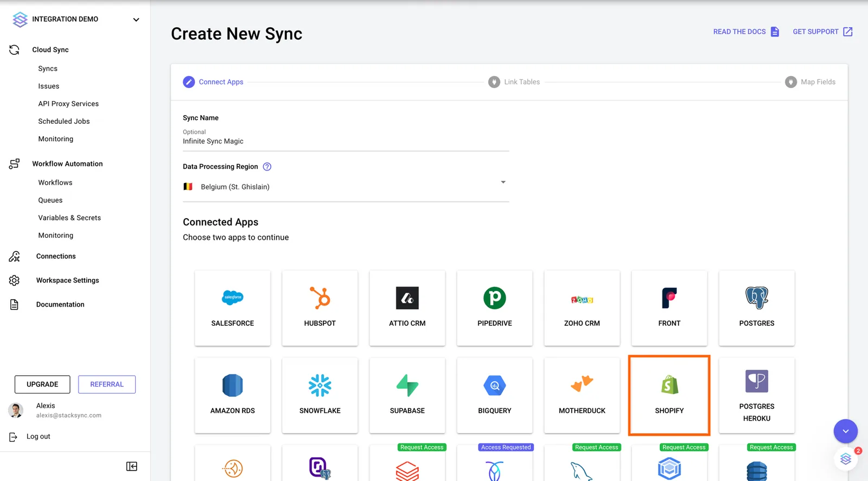Choose the Snowflake app card
Screen dimensions: 868x481
[320, 395]
